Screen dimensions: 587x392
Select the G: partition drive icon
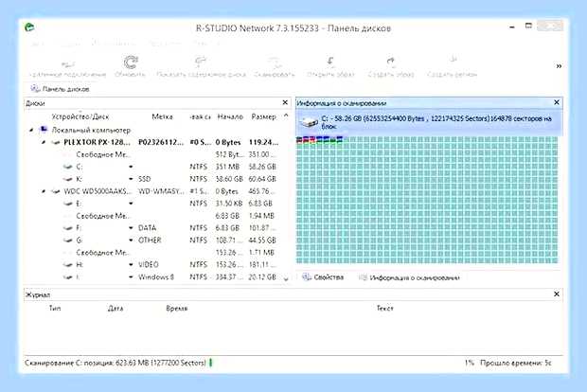[x=68, y=240]
